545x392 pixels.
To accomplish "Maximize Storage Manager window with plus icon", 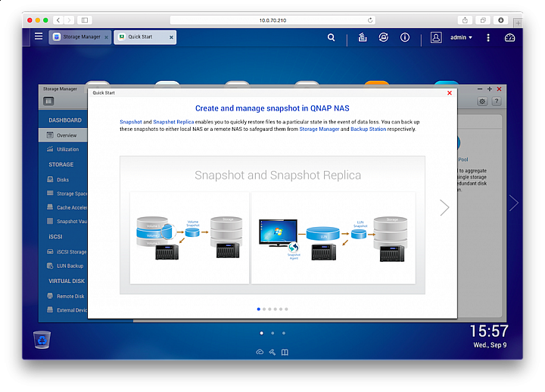I will pyautogui.click(x=490, y=89).
